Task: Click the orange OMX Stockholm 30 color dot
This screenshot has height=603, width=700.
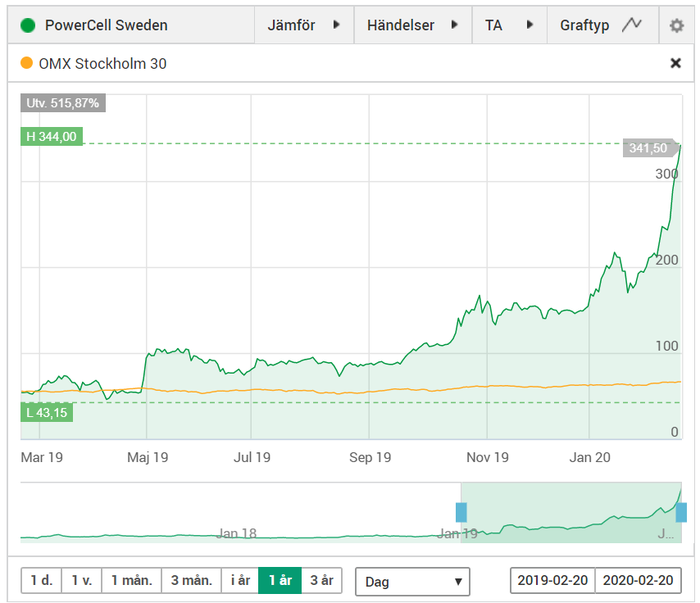Action: click(27, 63)
